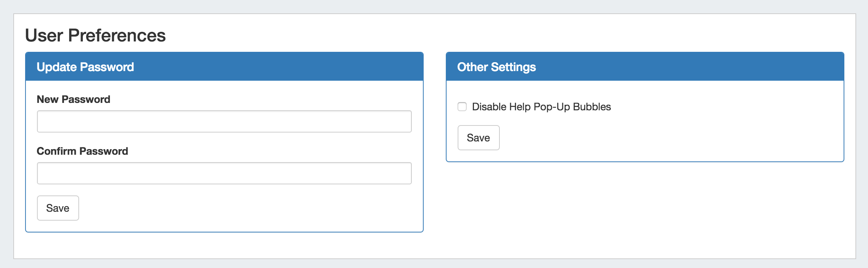868x268 pixels.
Task: Click the "New Password" field label
Action: tap(73, 99)
